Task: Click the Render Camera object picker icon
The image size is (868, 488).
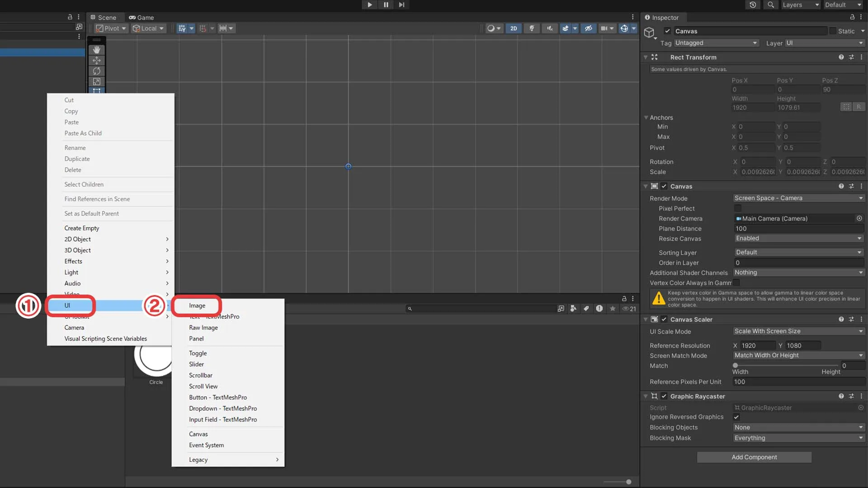Action: [x=859, y=219]
